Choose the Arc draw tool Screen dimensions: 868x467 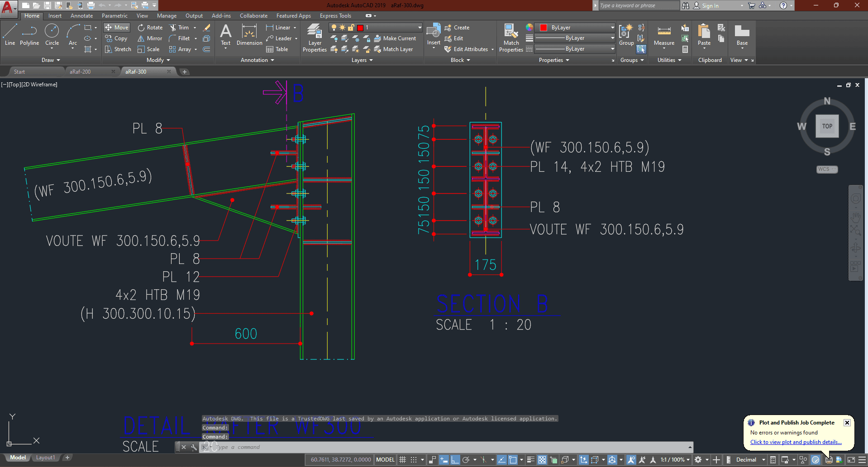(x=72, y=35)
